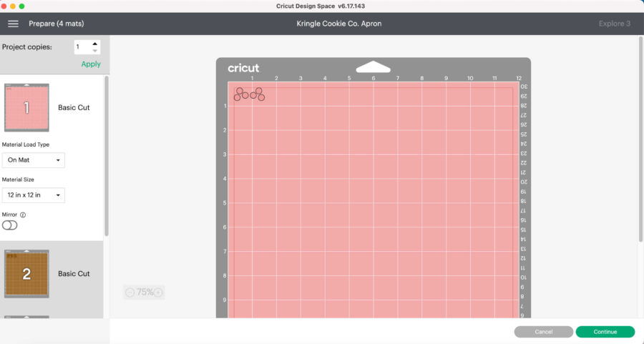
Task: Select the brown mat 2 thumbnail
Action: pyautogui.click(x=26, y=274)
